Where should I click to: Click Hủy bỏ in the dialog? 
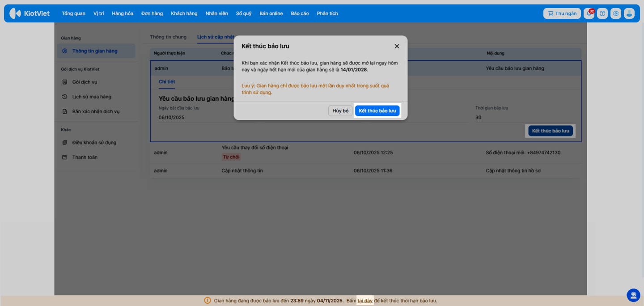point(340,111)
